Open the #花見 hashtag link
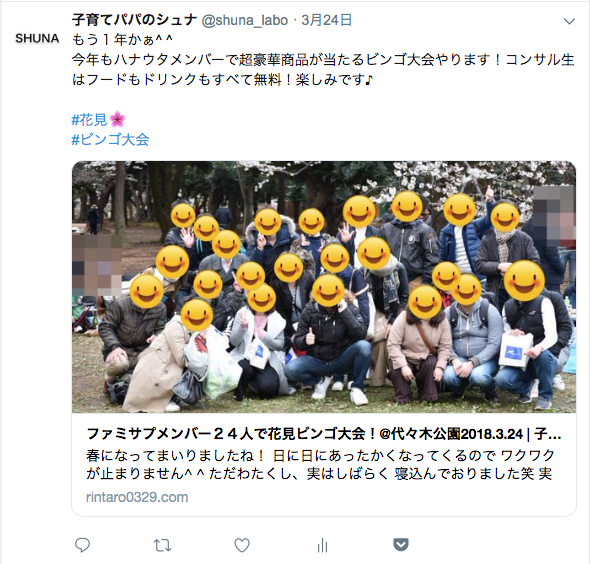The height and width of the screenshot is (564, 590). [90, 120]
